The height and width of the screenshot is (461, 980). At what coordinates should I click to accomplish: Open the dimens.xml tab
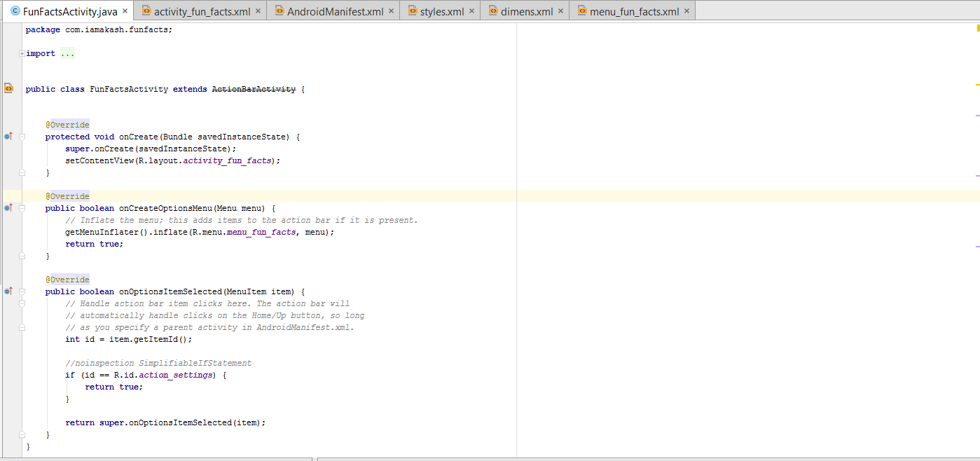coord(526,11)
